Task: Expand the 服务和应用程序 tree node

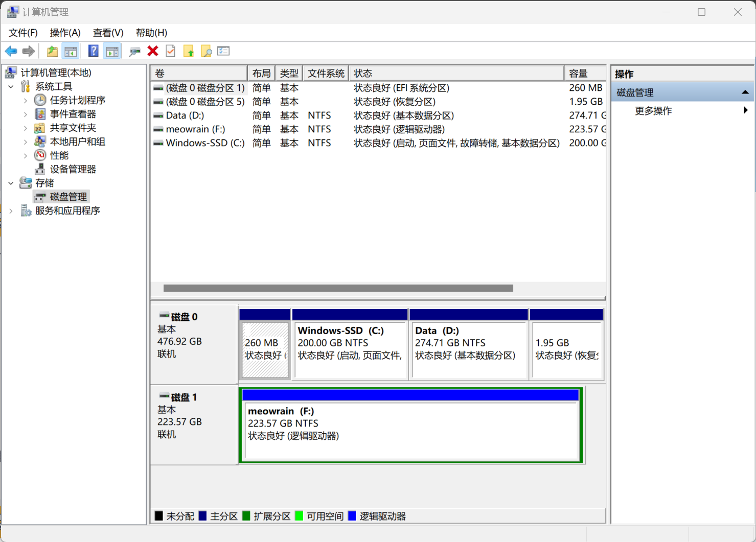Action: [x=11, y=211]
